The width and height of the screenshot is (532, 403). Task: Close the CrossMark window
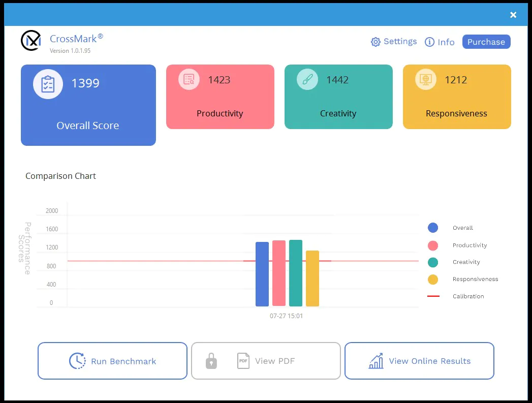pyautogui.click(x=513, y=15)
